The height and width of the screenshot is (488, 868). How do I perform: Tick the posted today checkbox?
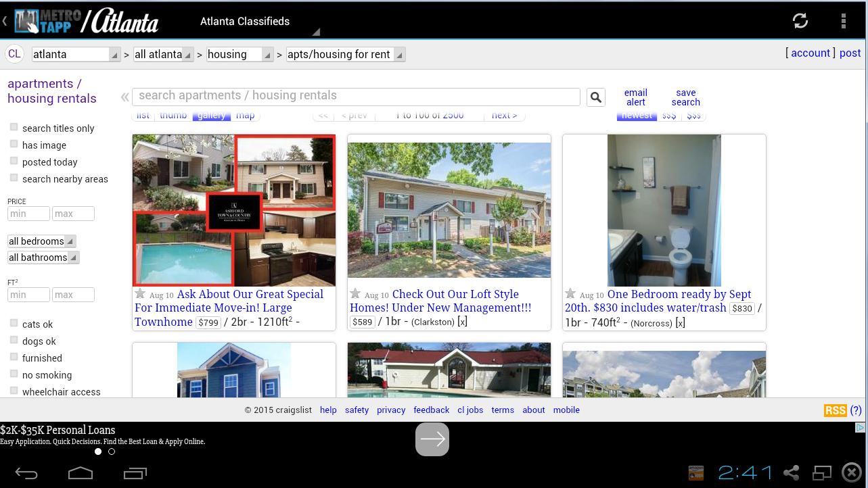[x=14, y=161]
